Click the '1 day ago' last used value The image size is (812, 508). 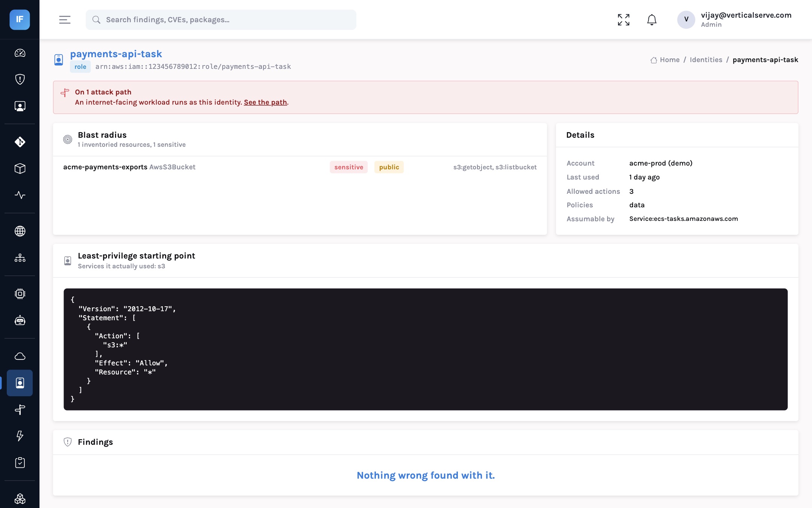point(644,177)
